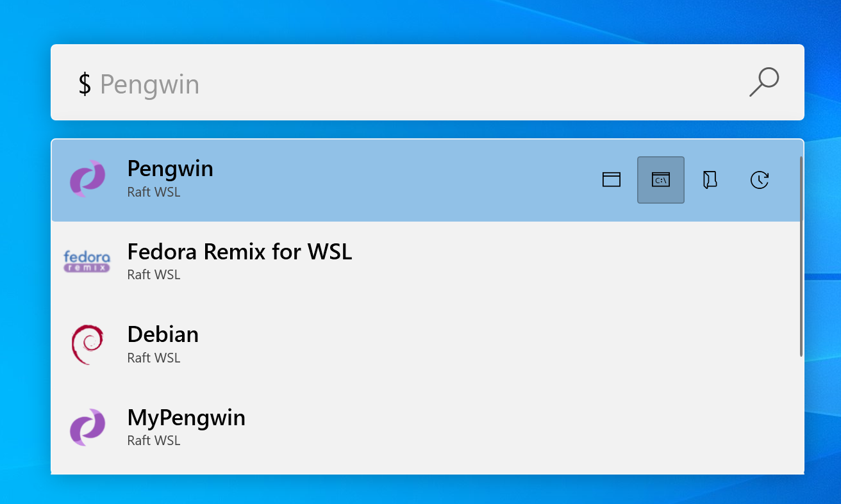The image size is (841, 504).
Task: Click 'Raft WSL' subtitle under Debian
Action: tap(154, 358)
